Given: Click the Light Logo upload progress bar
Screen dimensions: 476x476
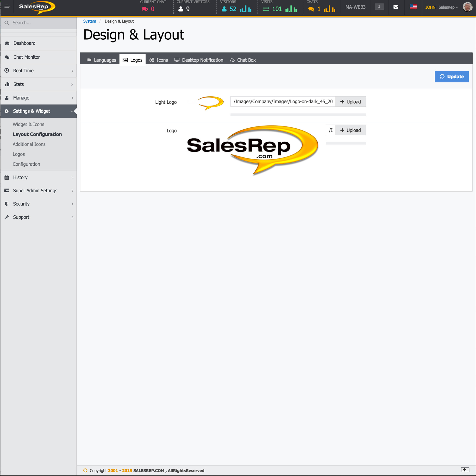Looking at the screenshot, I should click(298, 115).
